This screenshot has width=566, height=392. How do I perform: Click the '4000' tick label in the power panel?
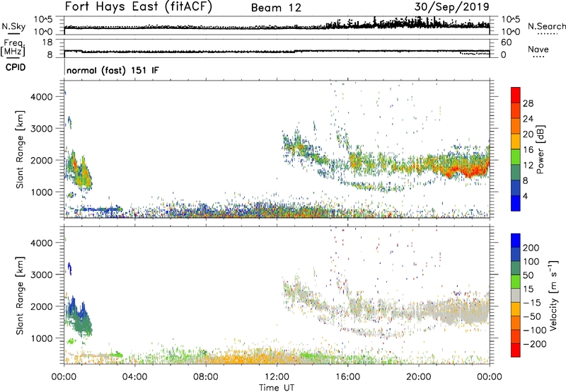tap(41, 97)
